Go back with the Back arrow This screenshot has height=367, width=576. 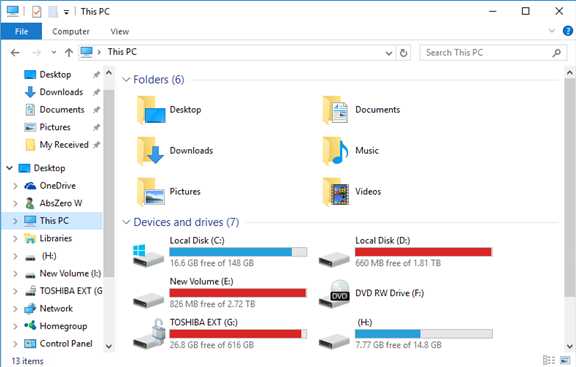coord(15,53)
